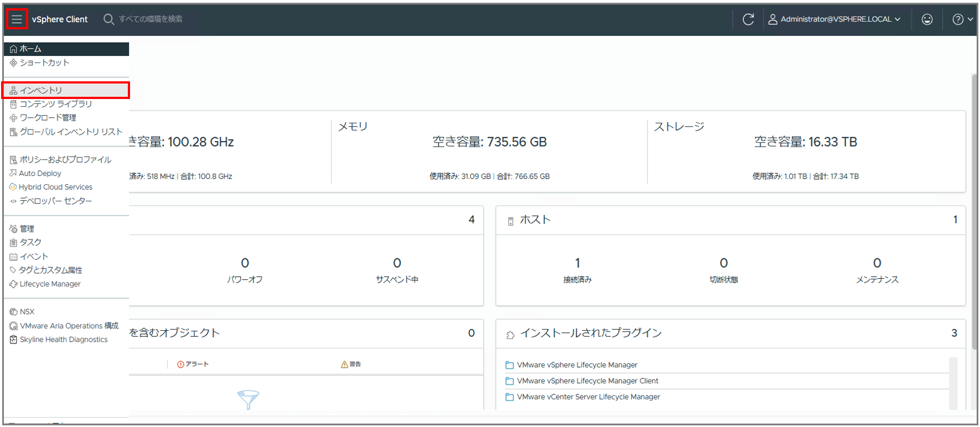Click the inventory hierarchy icon
Viewport: 980px width, 427px height.
(x=13, y=91)
